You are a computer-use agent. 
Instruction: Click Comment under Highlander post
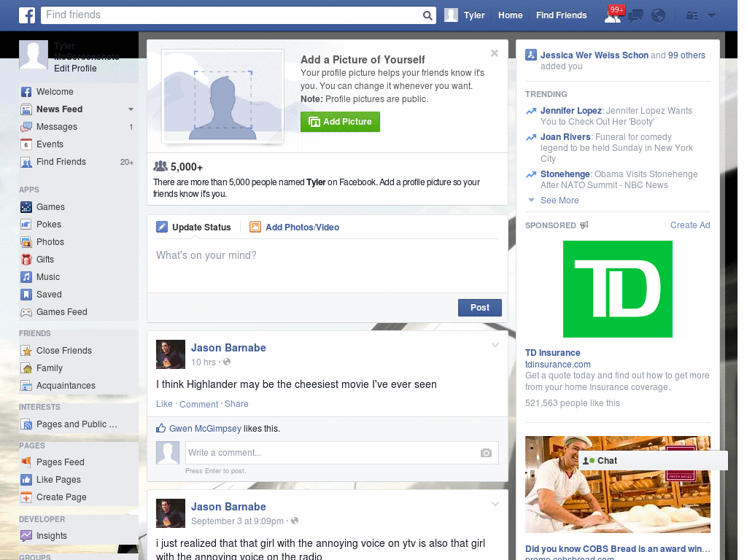click(198, 404)
